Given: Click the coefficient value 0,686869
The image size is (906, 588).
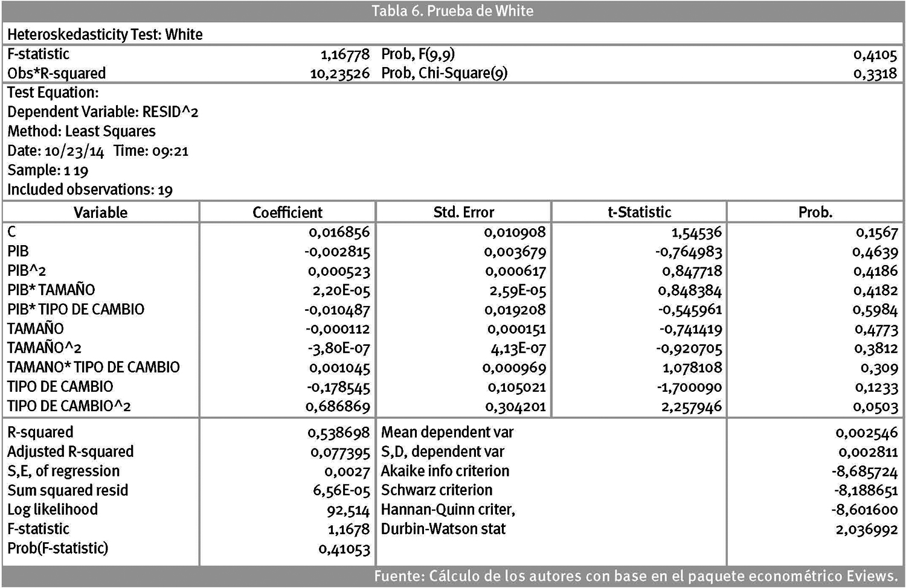Looking at the screenshot, I should pos(338,407).
